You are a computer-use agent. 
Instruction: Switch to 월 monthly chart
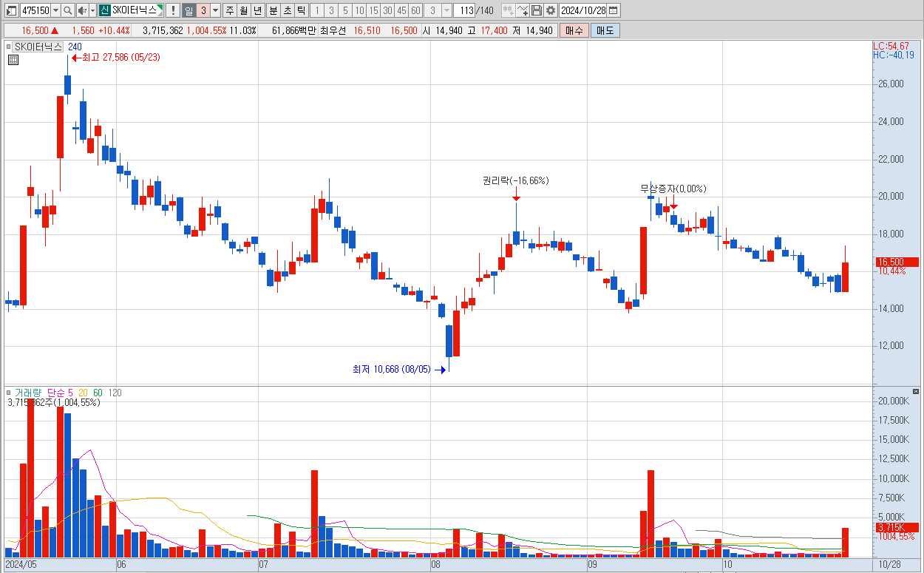pyautogui.click(x=243, y=10)
